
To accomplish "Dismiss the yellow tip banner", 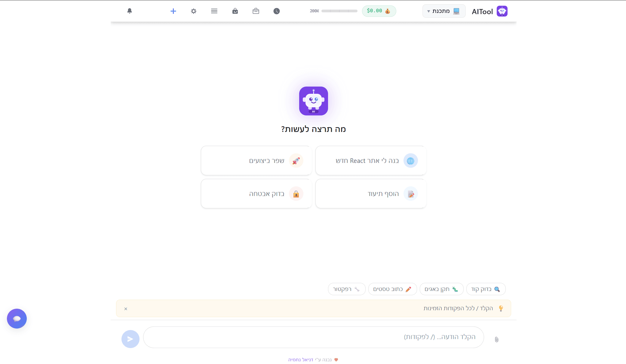I will [x=126, y=309].
